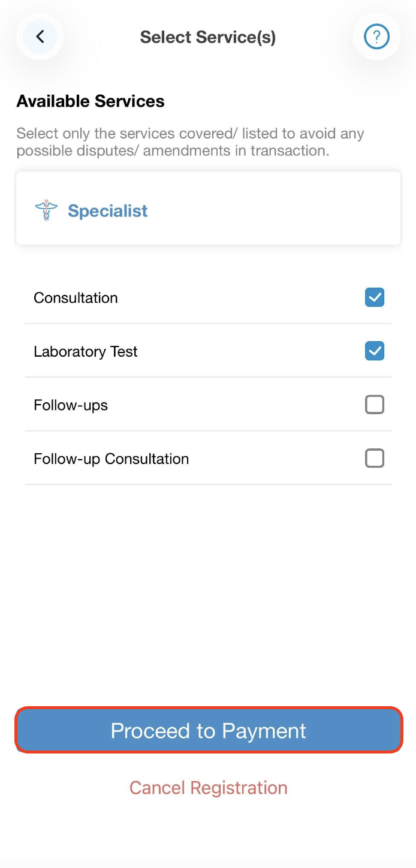Tap the 'possible disputes/ amendments in transaction' text

coord(173,150)
